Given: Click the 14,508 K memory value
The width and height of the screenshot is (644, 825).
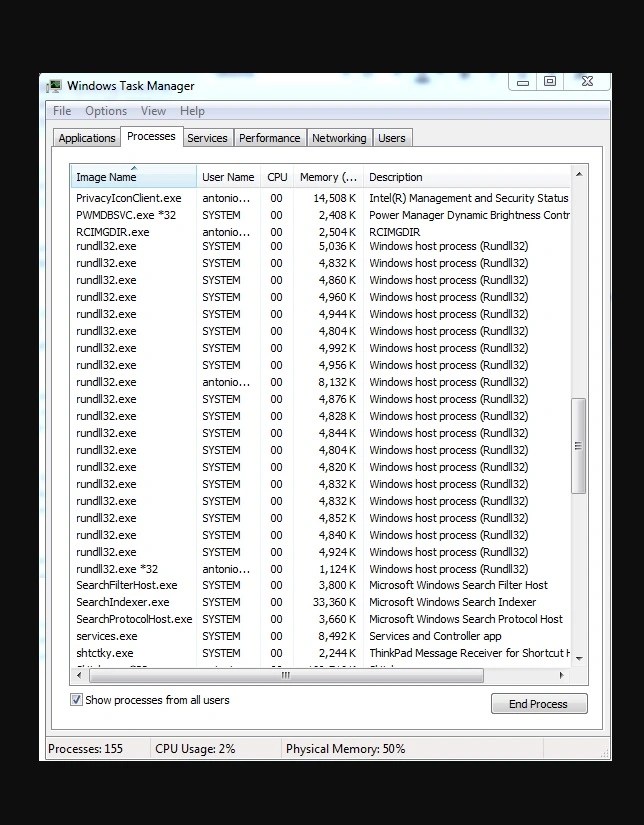Looking at the screenshot, I should (334, 198).
